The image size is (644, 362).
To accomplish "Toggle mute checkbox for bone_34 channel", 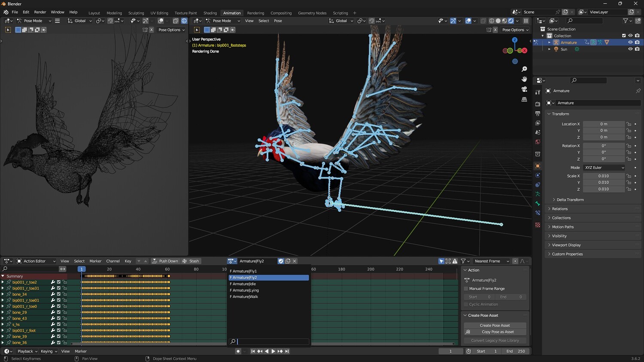I will click(59, 294).
